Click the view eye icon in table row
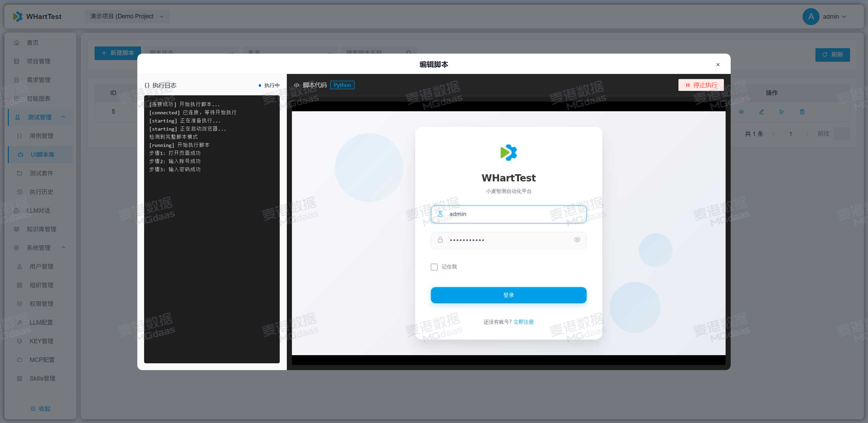868x423 pixels. (741, 112)
